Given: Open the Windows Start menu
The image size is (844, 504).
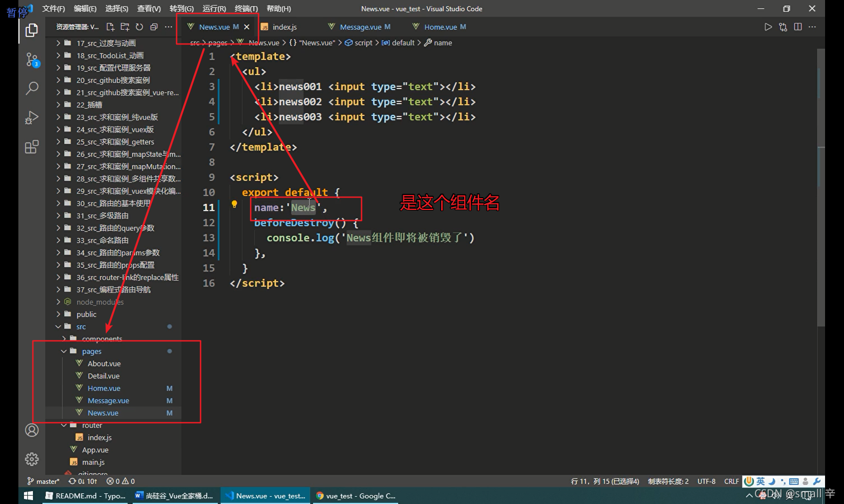Looking at the screenshot, I should 29,495.
